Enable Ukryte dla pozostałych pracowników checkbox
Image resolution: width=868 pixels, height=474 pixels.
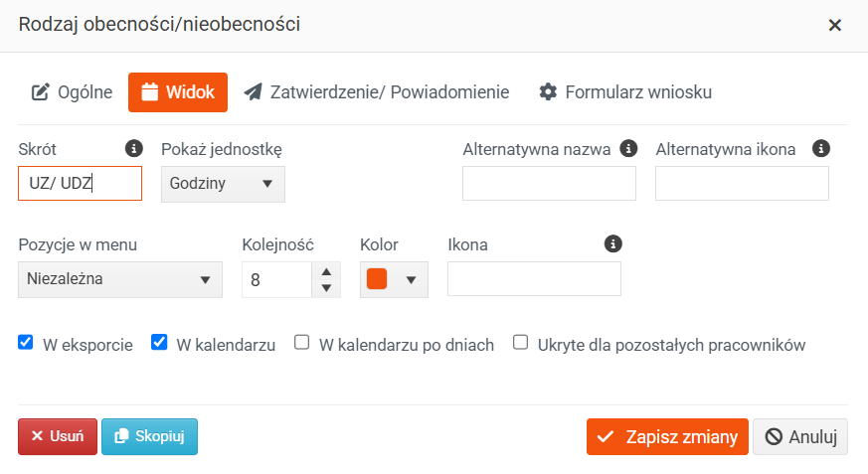click(x=520, y=343)
